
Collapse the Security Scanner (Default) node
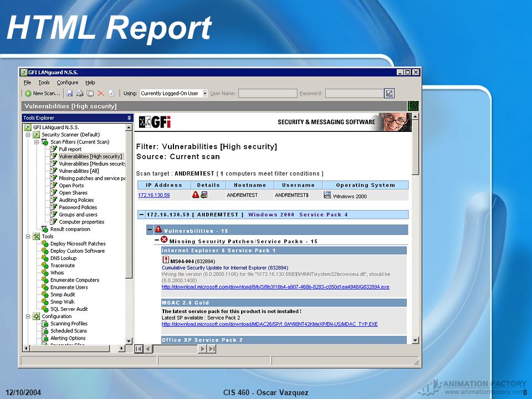(28, 135)
